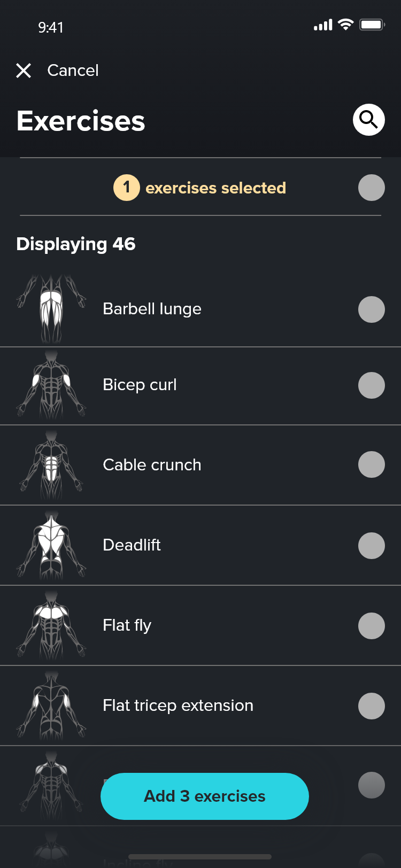
Task: Toggle selection for Cable crunch
Action: [371, 464]
